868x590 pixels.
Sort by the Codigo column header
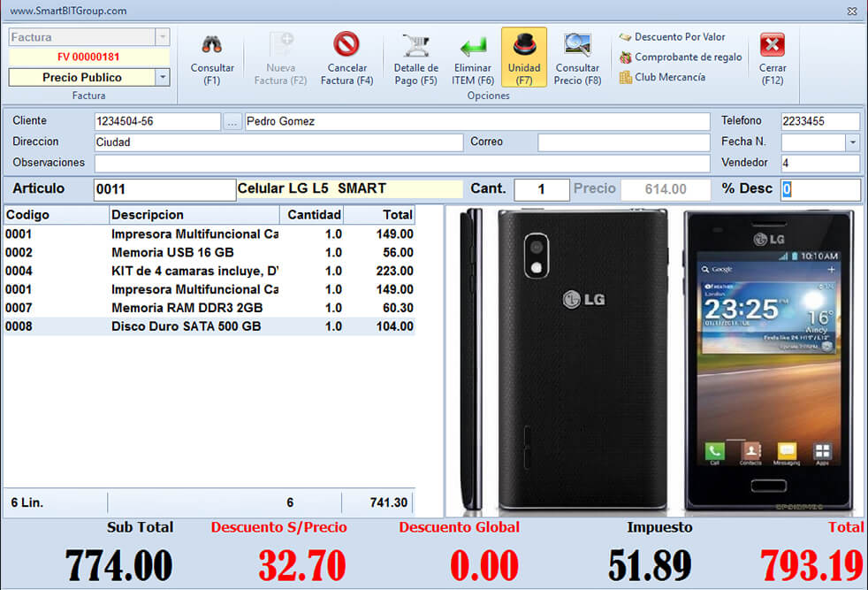pyautogui.click(x=56, y=215)
